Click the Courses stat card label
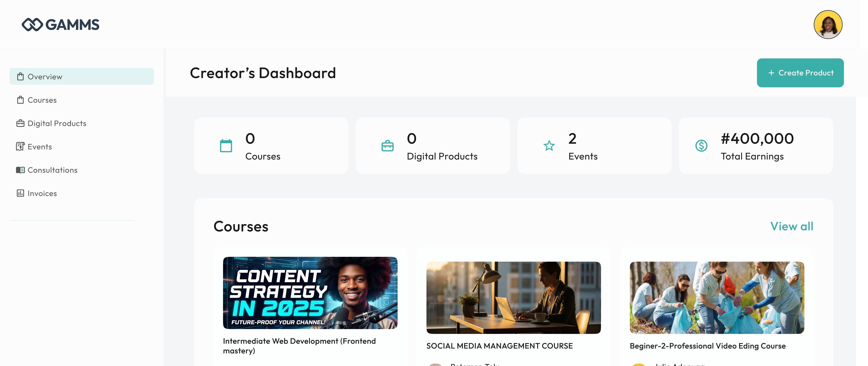The width and height of the screenshot is (868, 366). click(x=263, y=156)
